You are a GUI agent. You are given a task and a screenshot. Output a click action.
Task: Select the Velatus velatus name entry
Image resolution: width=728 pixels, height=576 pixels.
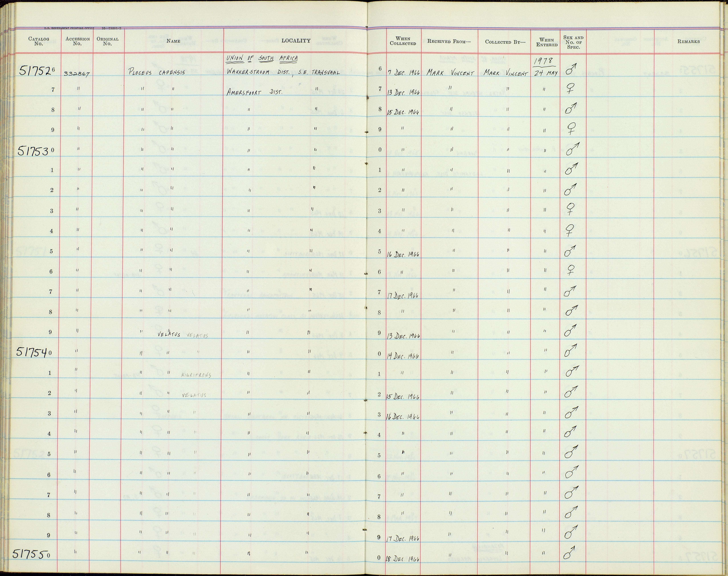183,335
